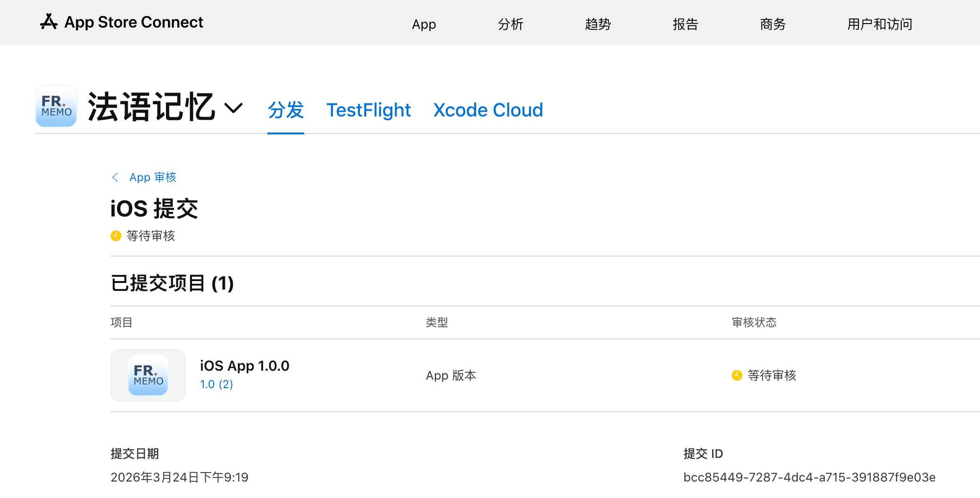Click the back chevron beside App 审核
Viewport: 980px width, 498px height.
[115, 177]
